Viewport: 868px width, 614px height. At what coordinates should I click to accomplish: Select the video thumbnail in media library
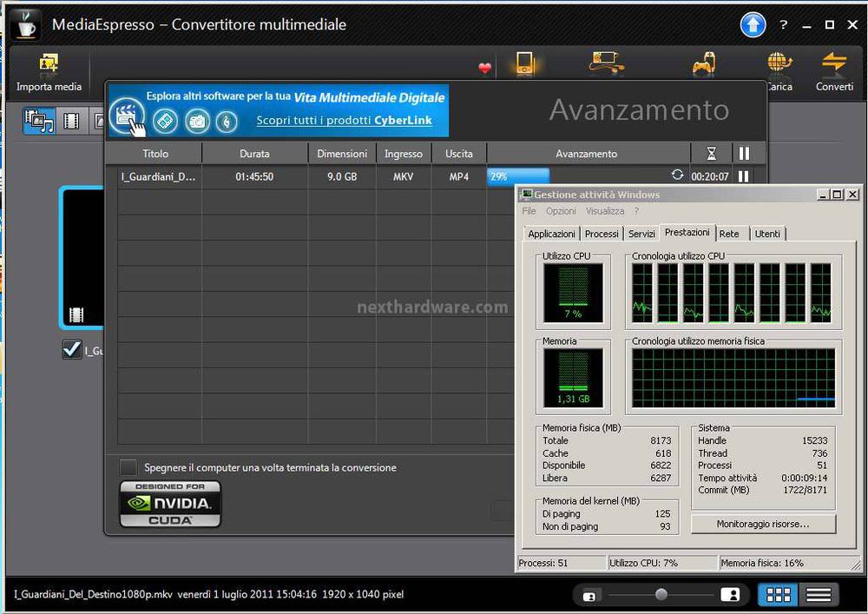tap(82, 257)
